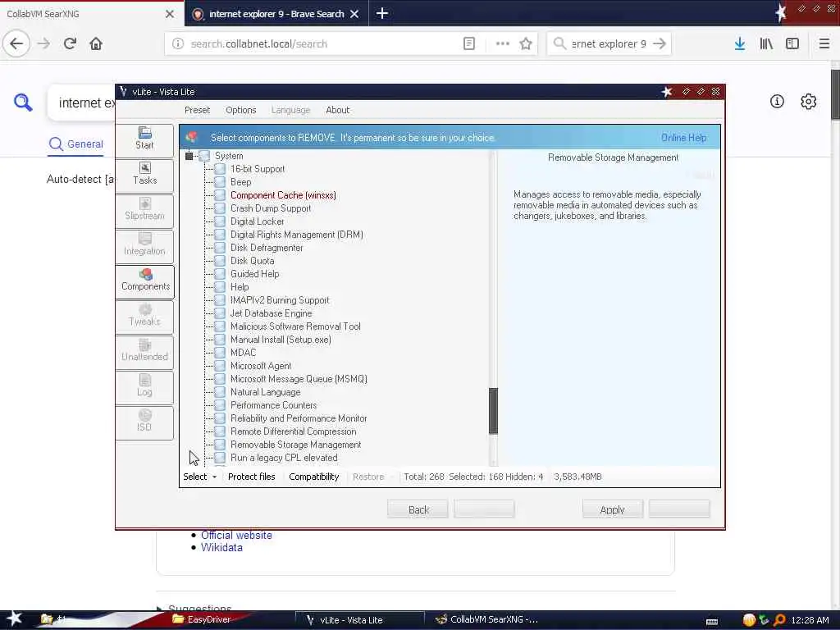Image resolution: width=840 pixels, height=630 pixels.
Task: Click the browser search box field
Action: [609, 44]
